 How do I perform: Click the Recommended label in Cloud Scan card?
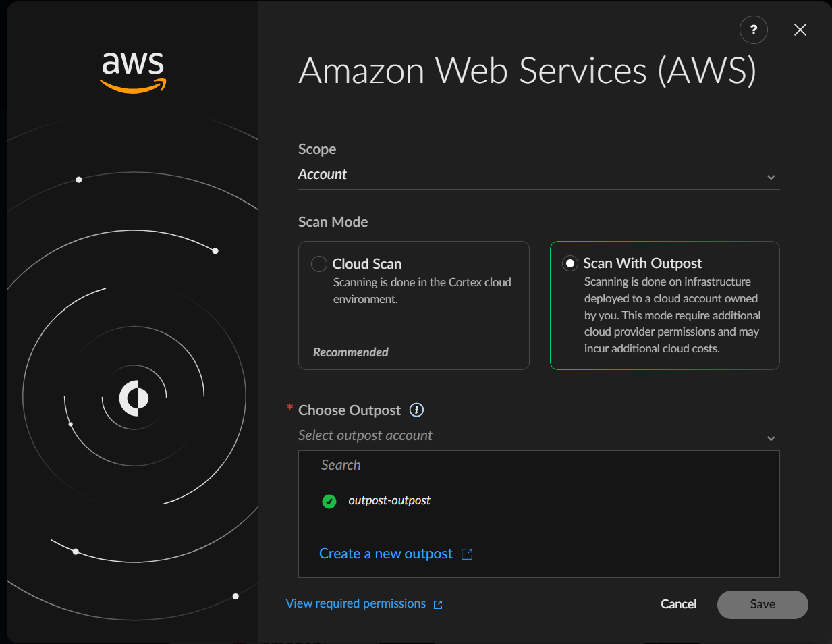[x=350, y=352]
